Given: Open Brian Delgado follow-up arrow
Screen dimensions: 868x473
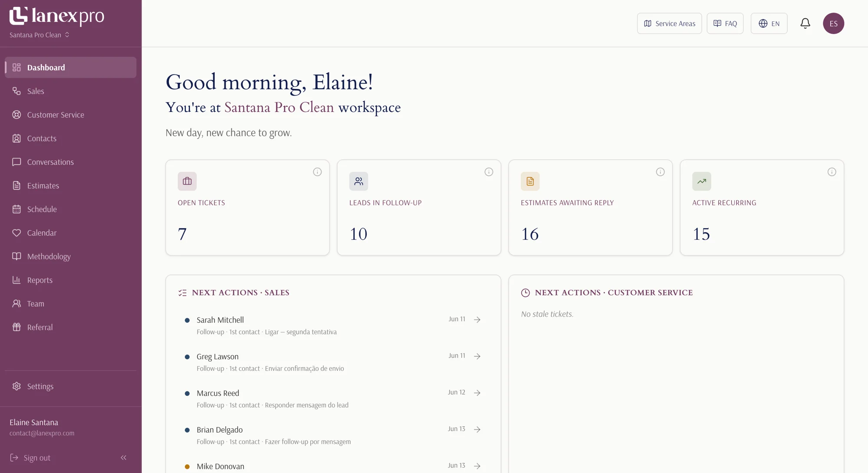Looking at the screenshot, I should 477,430.
